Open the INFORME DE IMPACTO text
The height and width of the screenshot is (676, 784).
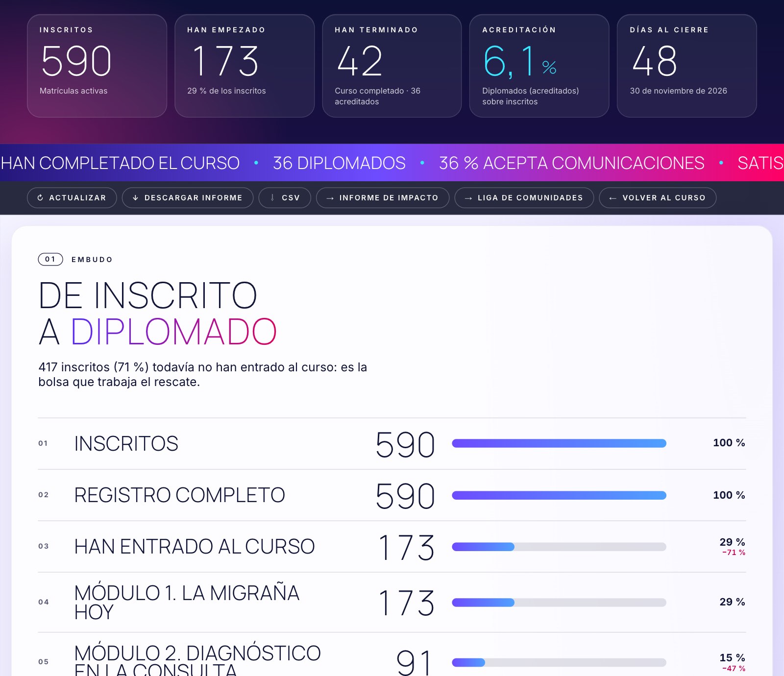coord(389,198)
